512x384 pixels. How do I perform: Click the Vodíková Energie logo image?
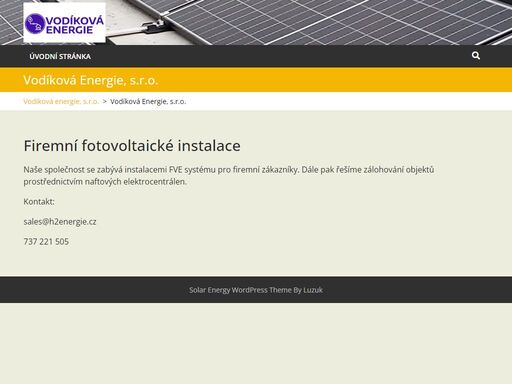65,23
